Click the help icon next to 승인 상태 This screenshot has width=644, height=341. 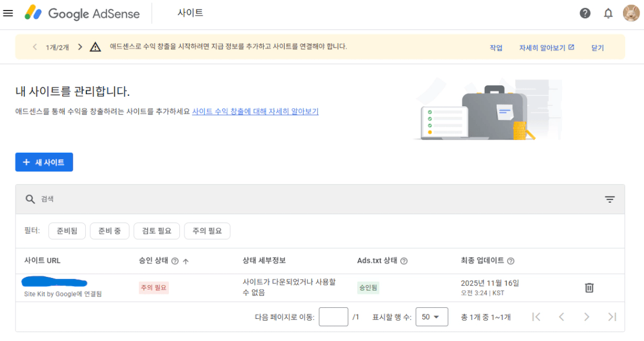pos(175,261)
